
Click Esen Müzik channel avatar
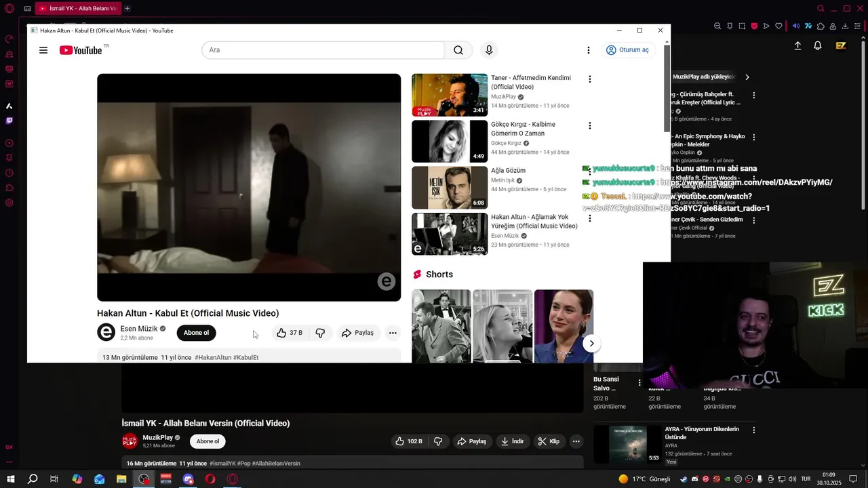coord(106,332)
